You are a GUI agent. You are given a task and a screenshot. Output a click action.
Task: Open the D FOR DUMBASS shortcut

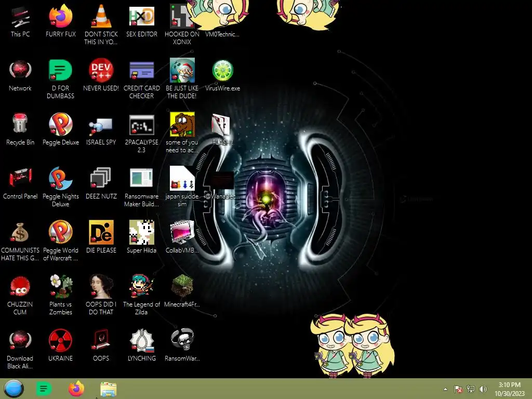click(60, 70)
